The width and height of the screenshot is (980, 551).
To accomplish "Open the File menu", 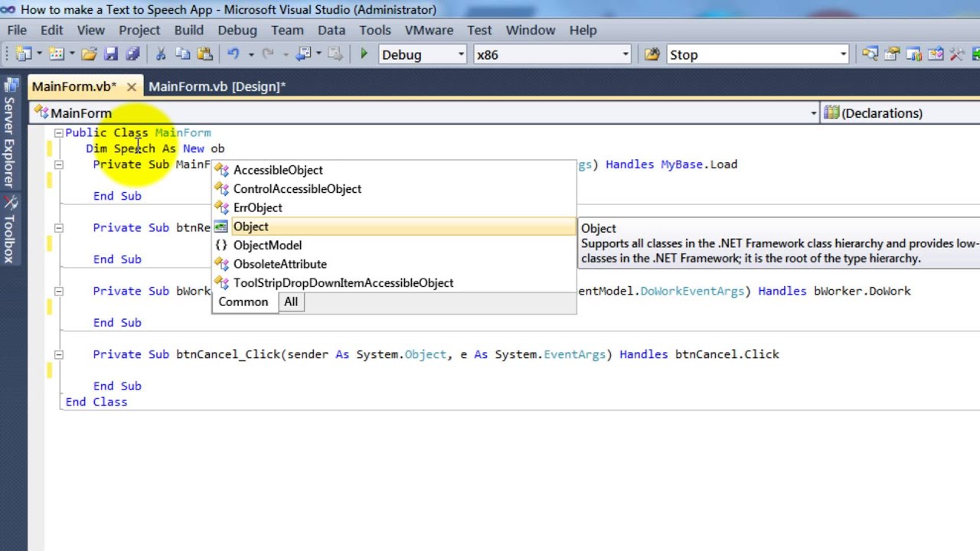I will pyautogui.click(x=17, y=30).
